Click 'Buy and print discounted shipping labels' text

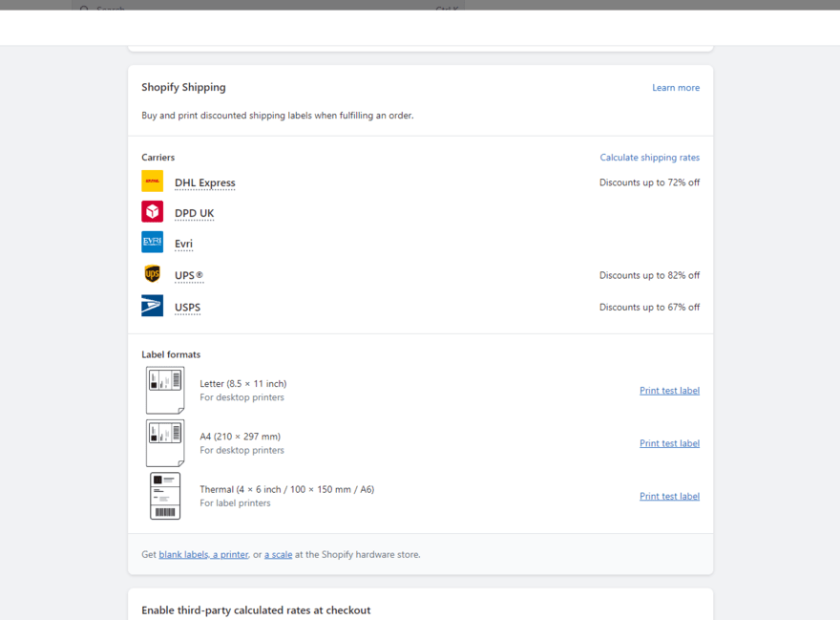point(278,116)
